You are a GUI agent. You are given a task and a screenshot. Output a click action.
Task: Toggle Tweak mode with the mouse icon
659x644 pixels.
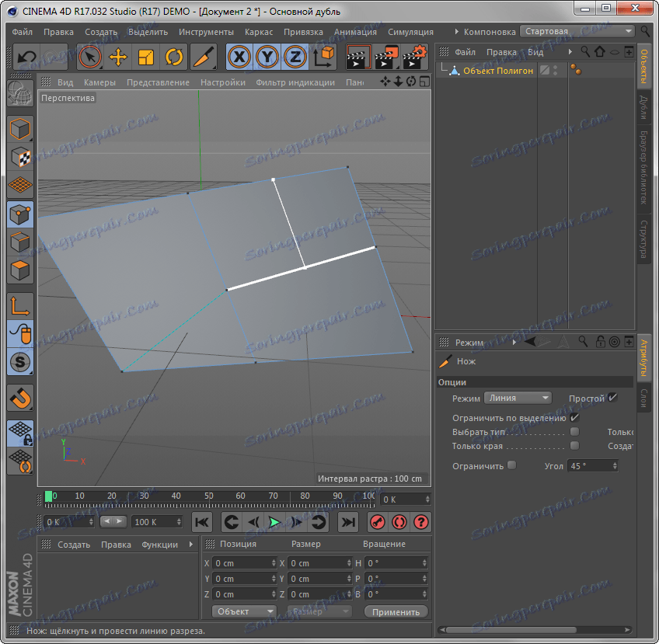[19, 334]
